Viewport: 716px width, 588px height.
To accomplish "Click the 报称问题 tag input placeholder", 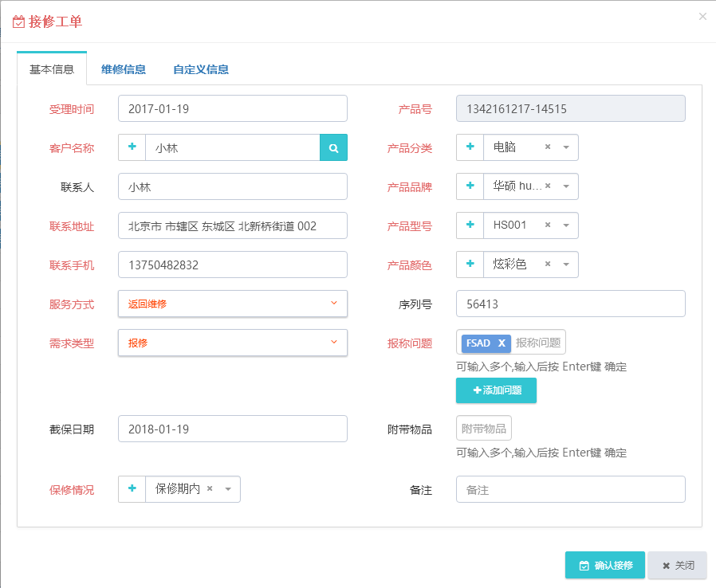I will pyautogui.click(x=538, y=343).
